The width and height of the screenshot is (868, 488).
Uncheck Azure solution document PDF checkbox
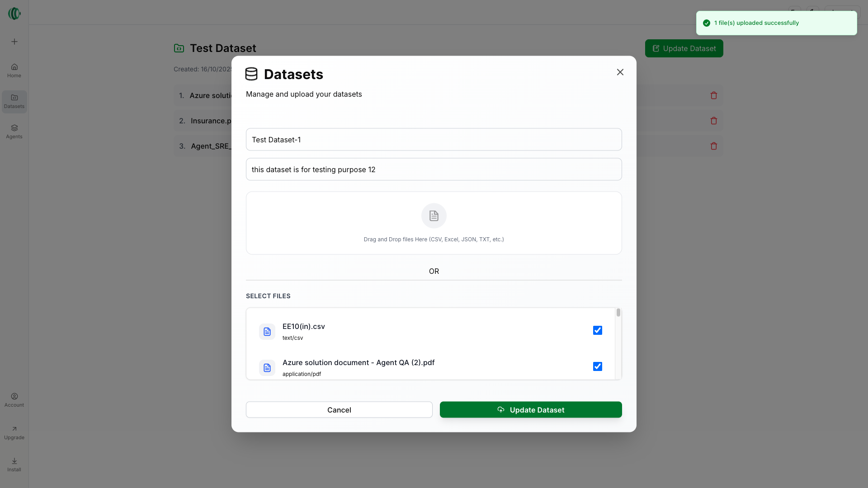(598, 366)
